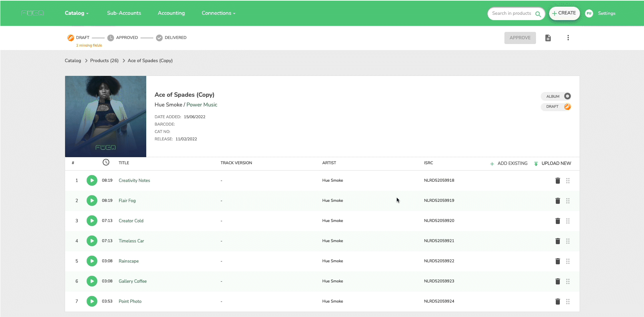The image size is (644, 317).
Task: Open the Point Photo track title
Action: (x=130, y=301)
